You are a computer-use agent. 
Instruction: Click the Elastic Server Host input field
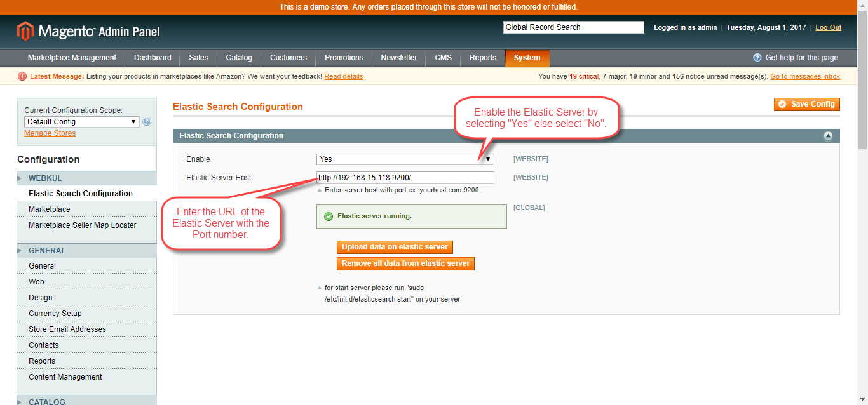click(x=405, y=178)
